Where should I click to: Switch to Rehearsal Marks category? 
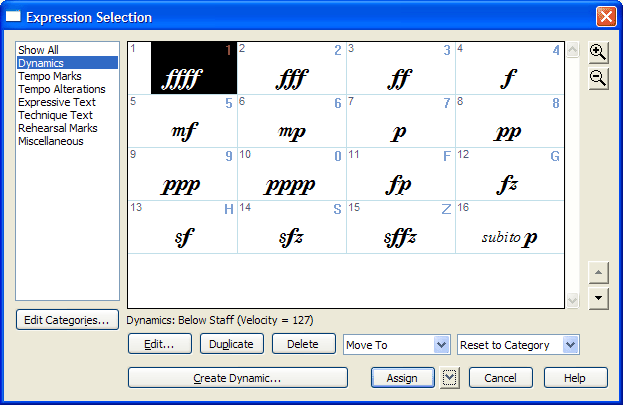click(57, 128)
